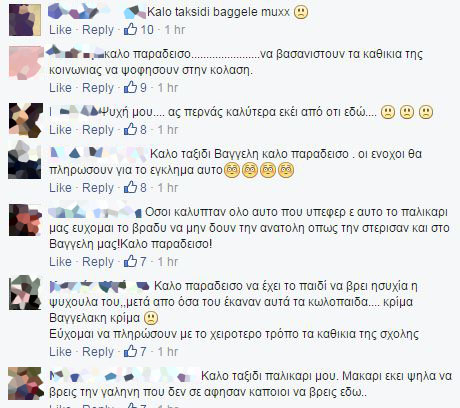Open commenter name before 'Καλο ταξιδι Βαγγελη'
This screenshot has width=460, height=408.
coord(98,154)
